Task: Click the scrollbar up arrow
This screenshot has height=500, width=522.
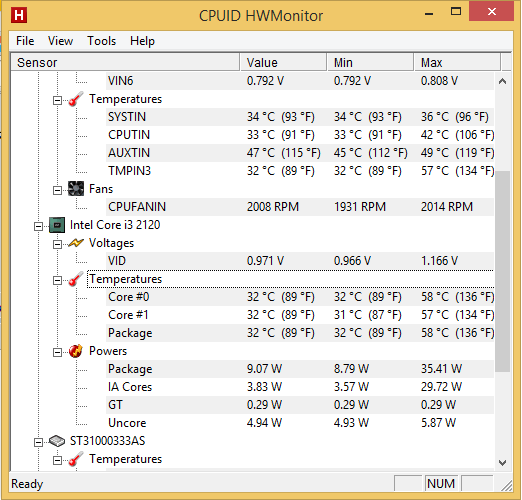Action: click(x=502, y=81)
